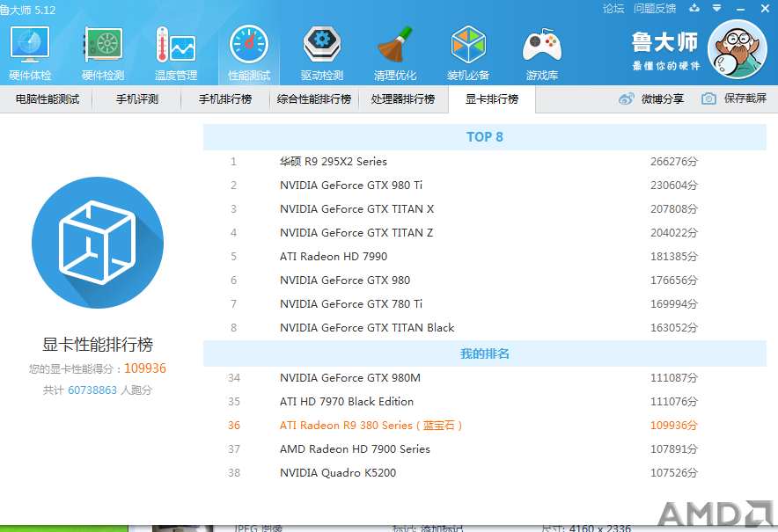Viewport: 778px width, 532px height.
Task: Select the 显卡排行榜 tab
Action: (492, 99)
